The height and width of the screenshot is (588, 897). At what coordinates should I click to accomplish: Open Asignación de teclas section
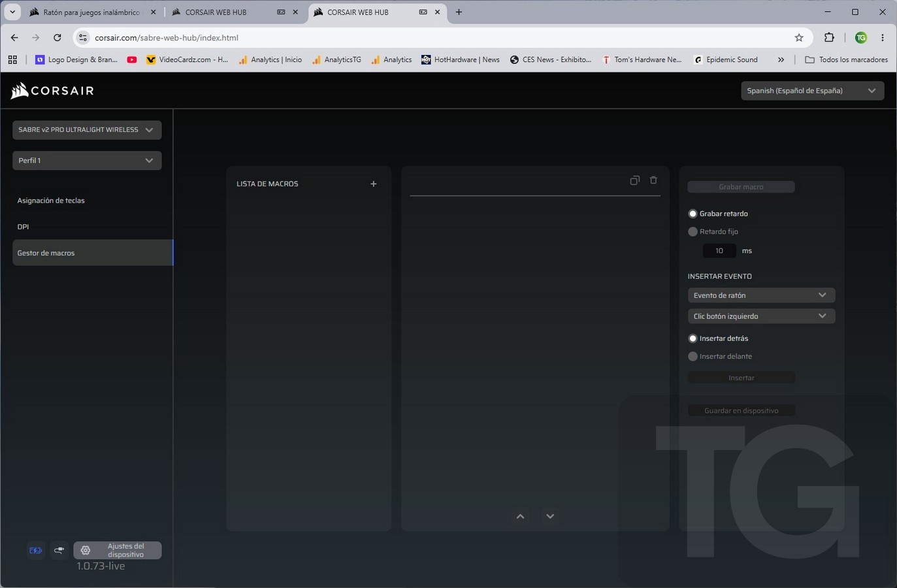point(51,201)
